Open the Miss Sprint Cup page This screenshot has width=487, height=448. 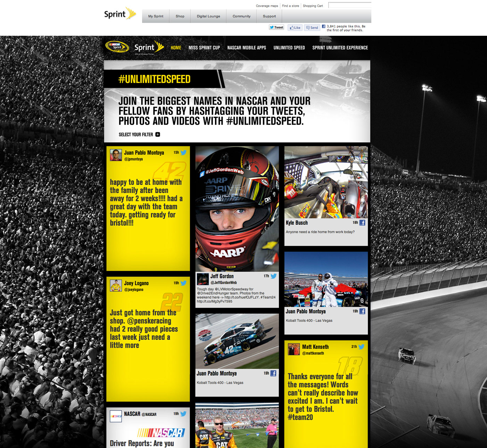coord(204,48)
